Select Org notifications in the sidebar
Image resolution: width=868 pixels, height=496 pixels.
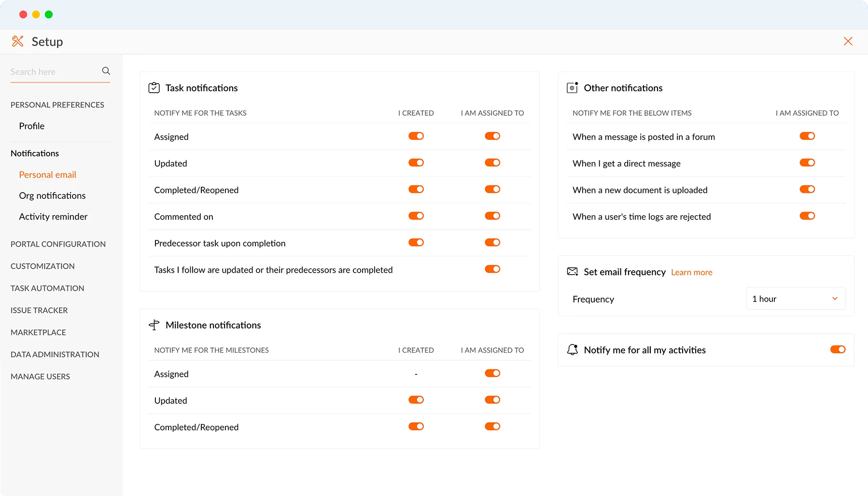click(x=52, y=195)
